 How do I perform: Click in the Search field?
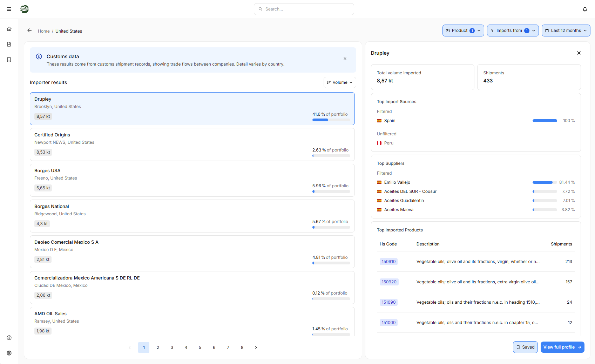pyautogui.click(x=304, y=9)
